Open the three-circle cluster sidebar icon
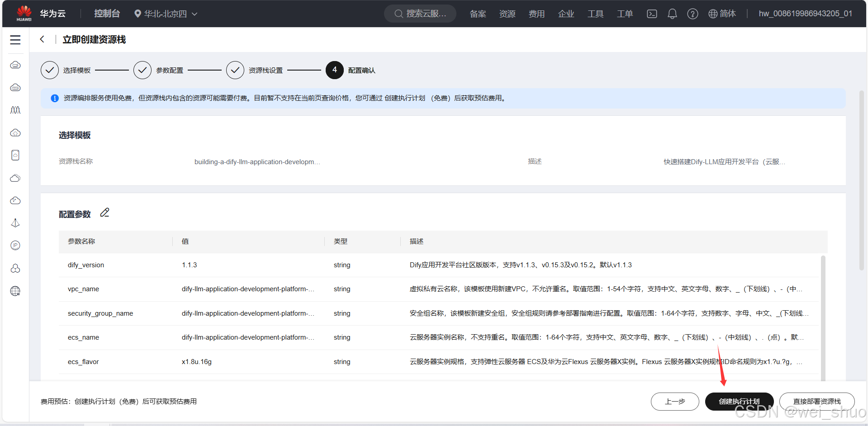868x426 pixels. click(x=15, y=268)
